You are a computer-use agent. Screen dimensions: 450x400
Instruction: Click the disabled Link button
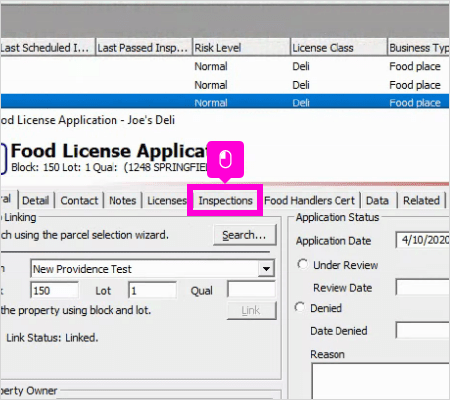[251, 310]
